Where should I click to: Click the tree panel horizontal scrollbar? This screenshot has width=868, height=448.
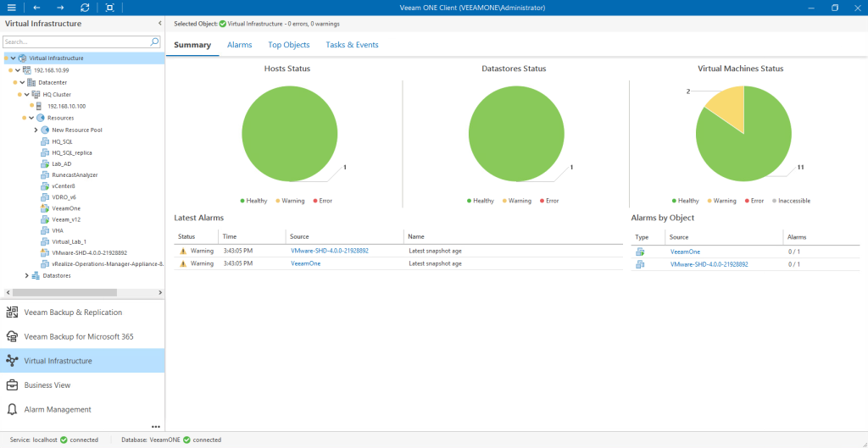64,292
